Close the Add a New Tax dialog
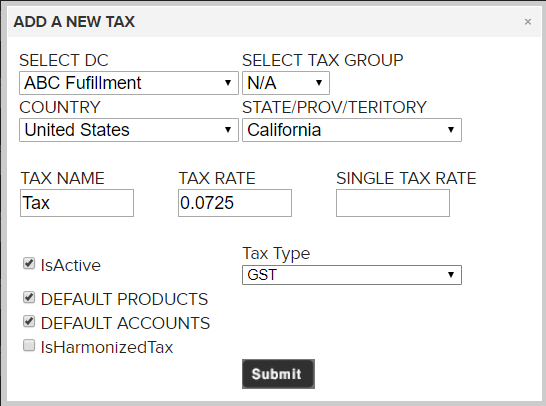The height and width of the screenshot is (406, 546). pyautogui.click(x=528, y=22)
